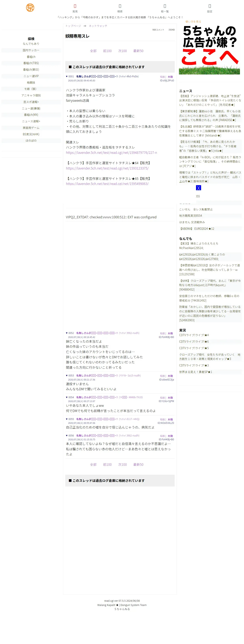Viewport: 244px width, 644px height.
Task: Open the read.cgi/net/1595499063/ URL
Action: tap(107, 184)
